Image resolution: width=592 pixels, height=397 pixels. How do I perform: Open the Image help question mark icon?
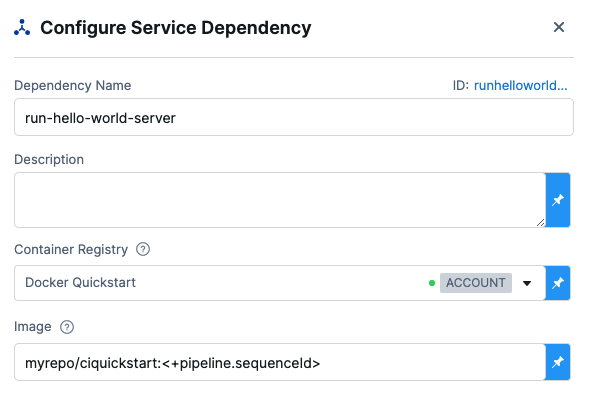click(67, 327)
